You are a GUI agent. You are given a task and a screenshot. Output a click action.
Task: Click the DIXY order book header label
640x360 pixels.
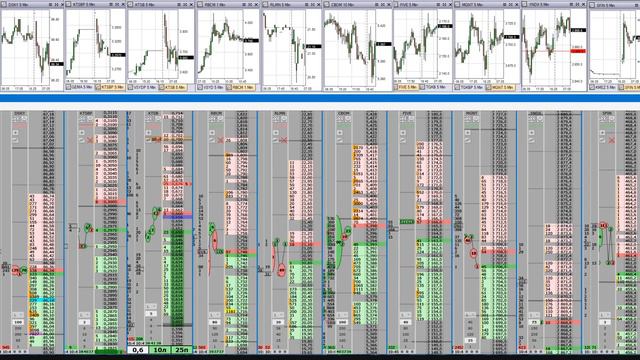tap(19, 113)
